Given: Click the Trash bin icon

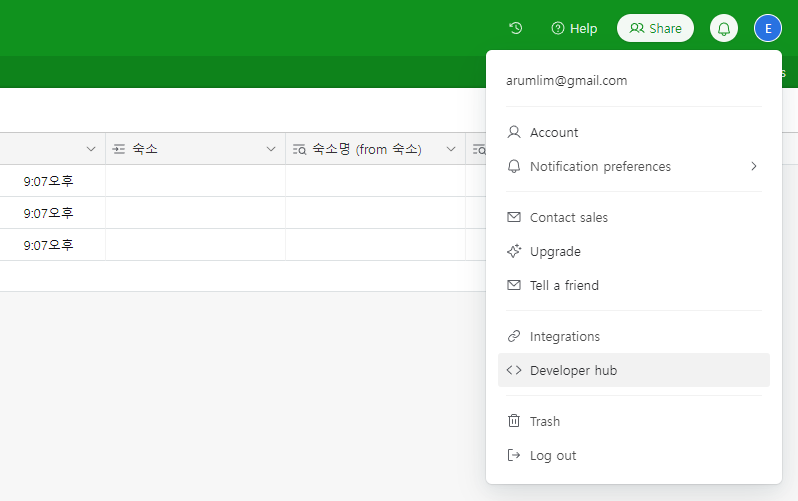Looking at the screenshot, I should pos(514,421).
